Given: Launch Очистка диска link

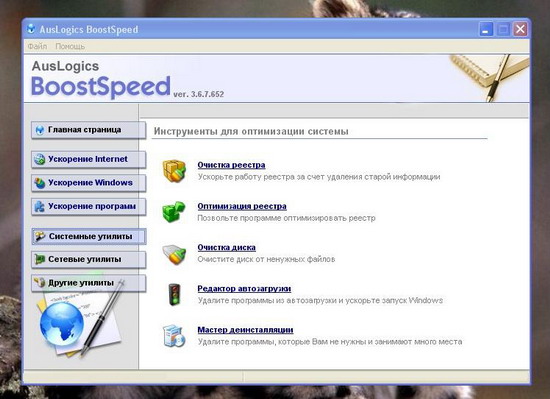Looking at the screenshot, I should point(226,247).
